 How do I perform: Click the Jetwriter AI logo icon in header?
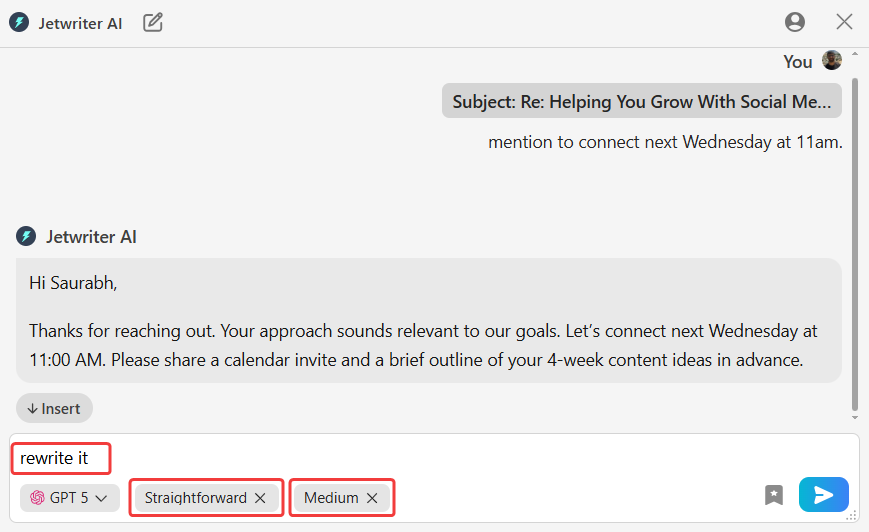tap(19, 22)
